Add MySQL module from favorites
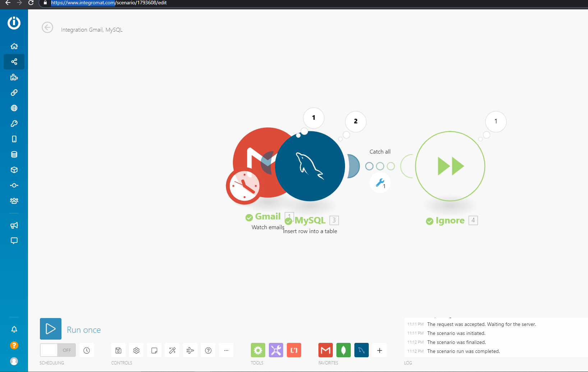Screen dimensions: 588x372 click(x=362, y=350)
